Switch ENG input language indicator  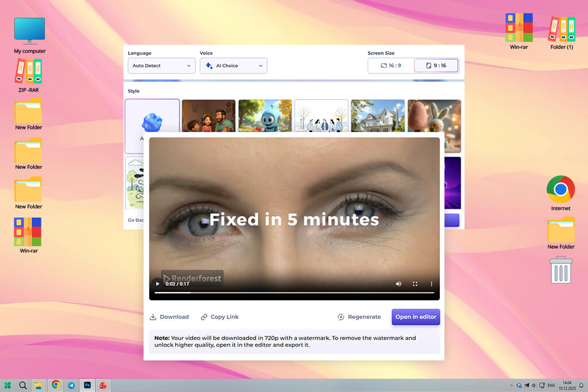tap(551, 385)
